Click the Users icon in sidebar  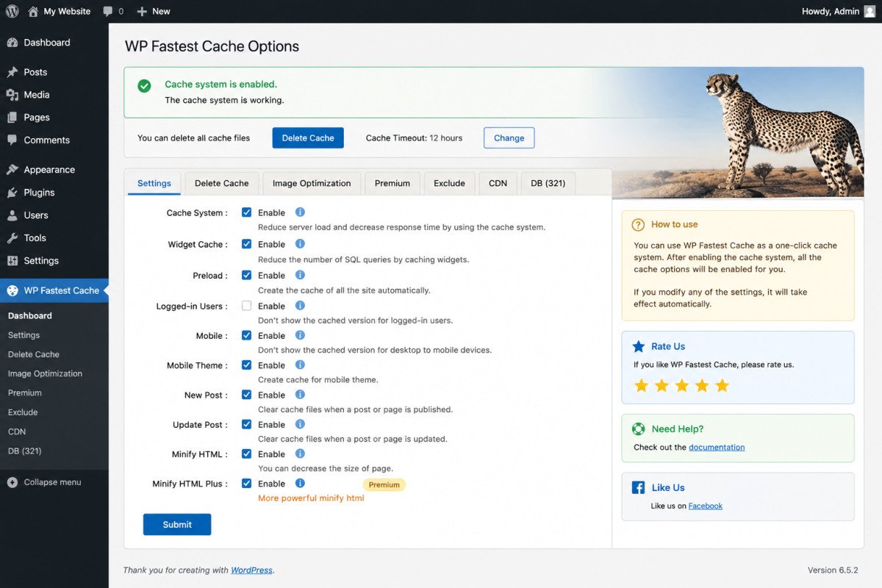click(12, 215)
